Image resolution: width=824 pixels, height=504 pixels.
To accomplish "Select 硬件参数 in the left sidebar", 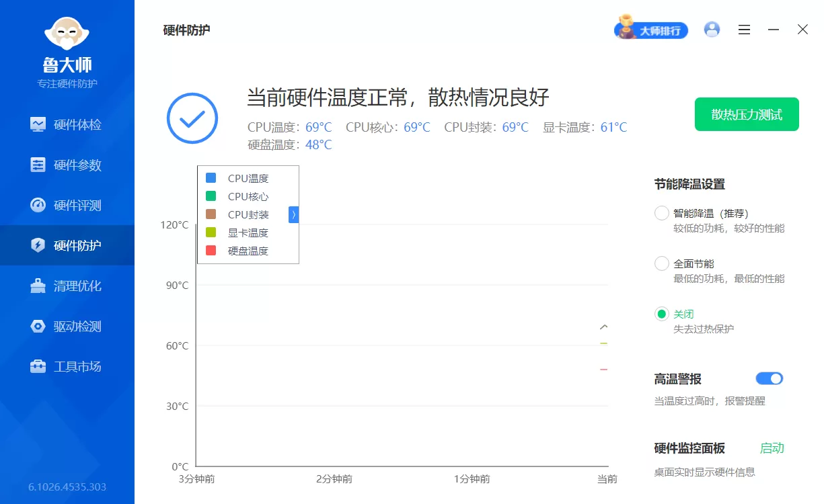I will [x=67, y=165].
